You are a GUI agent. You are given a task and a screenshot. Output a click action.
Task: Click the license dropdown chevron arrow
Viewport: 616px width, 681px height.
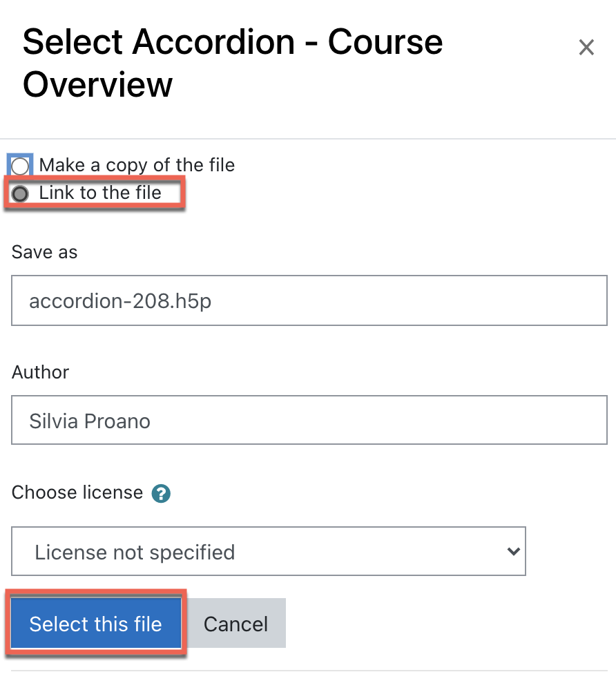point(512,551)
